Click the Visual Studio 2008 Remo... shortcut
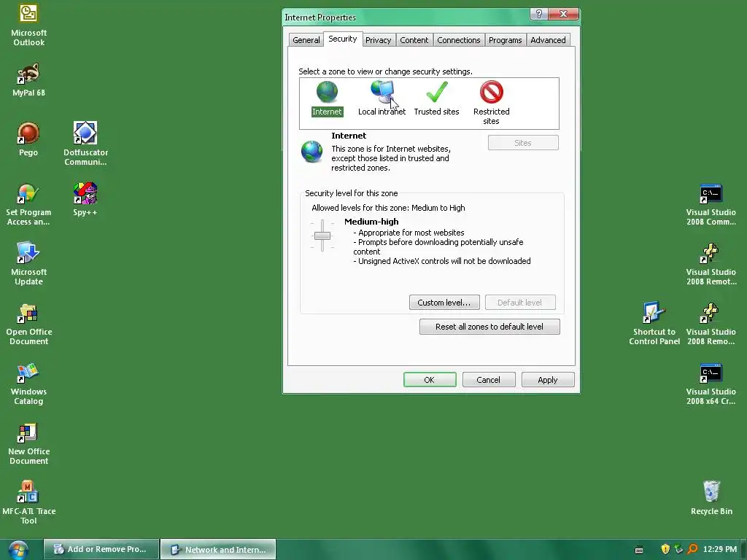Image resolution: width=747 pixels, height=560 pixels. (711, 324)
